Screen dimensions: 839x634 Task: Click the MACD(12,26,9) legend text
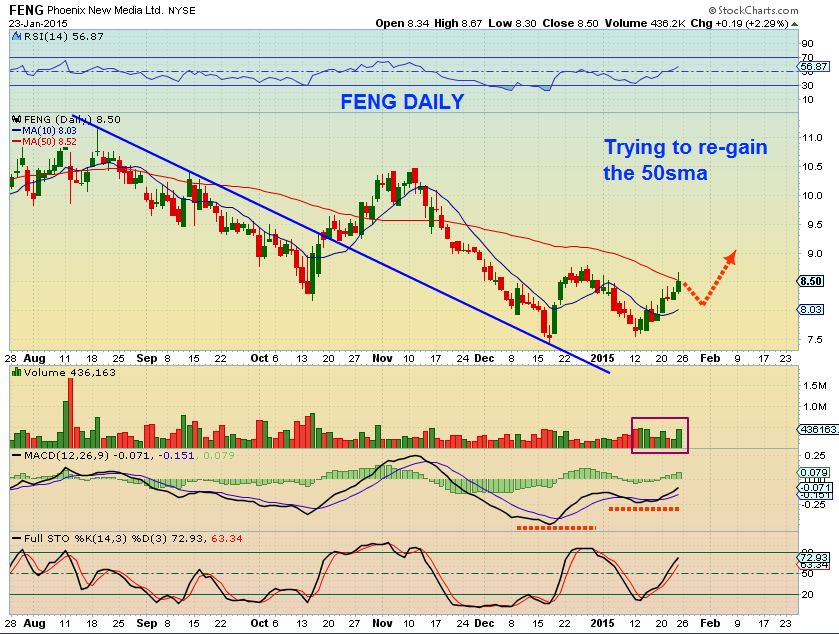pos(66,455)
